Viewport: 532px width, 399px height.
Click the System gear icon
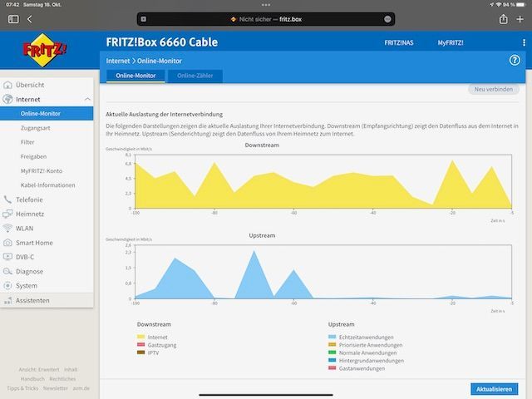[7, 286]
